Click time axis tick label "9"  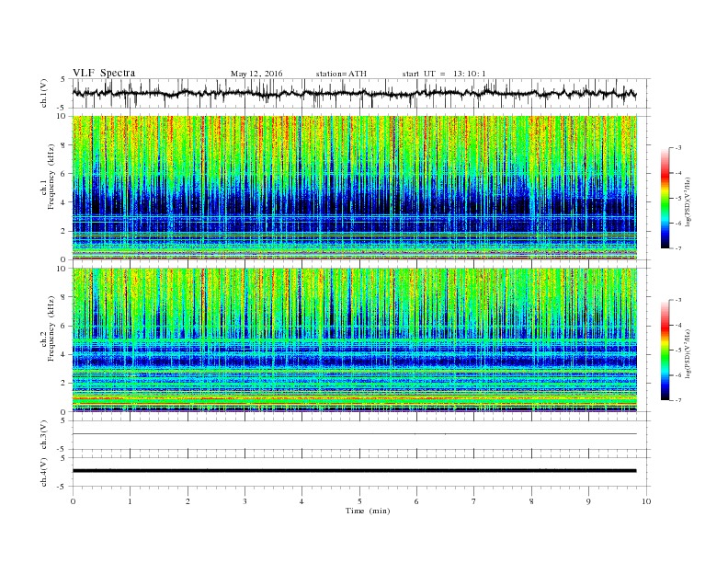point(588,501)
